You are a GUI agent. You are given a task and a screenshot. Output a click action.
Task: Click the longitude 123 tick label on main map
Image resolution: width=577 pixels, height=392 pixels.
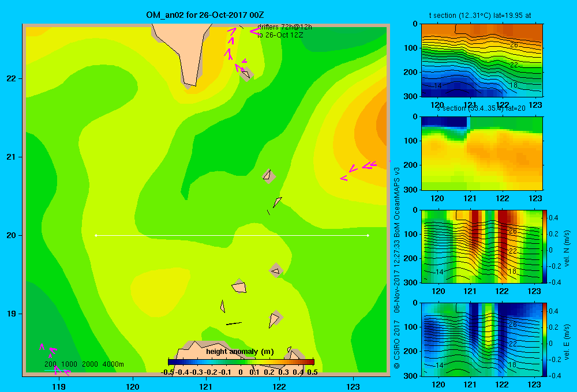pyautogui.click(x=353, y=386)
